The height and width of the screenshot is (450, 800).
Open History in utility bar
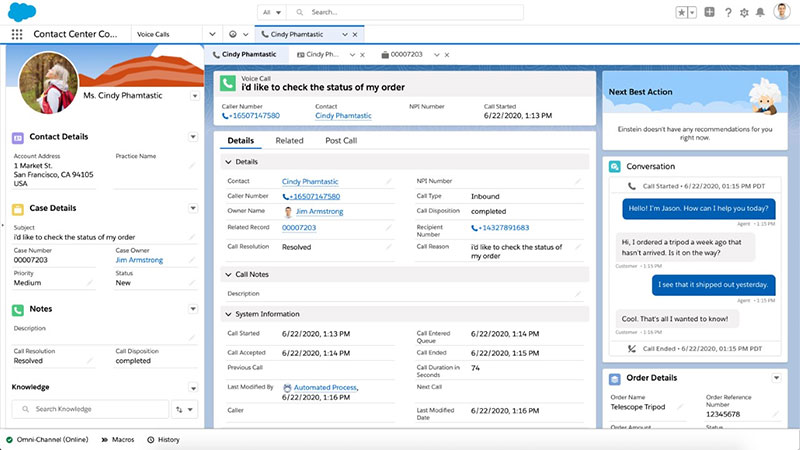point(163,439)
